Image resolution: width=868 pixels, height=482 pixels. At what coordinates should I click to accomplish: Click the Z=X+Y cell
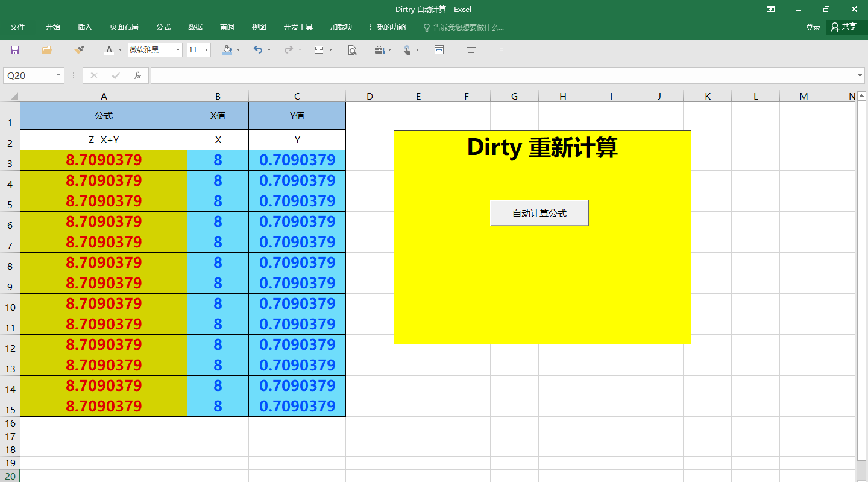pyautogui.click(x=104, y=140)
